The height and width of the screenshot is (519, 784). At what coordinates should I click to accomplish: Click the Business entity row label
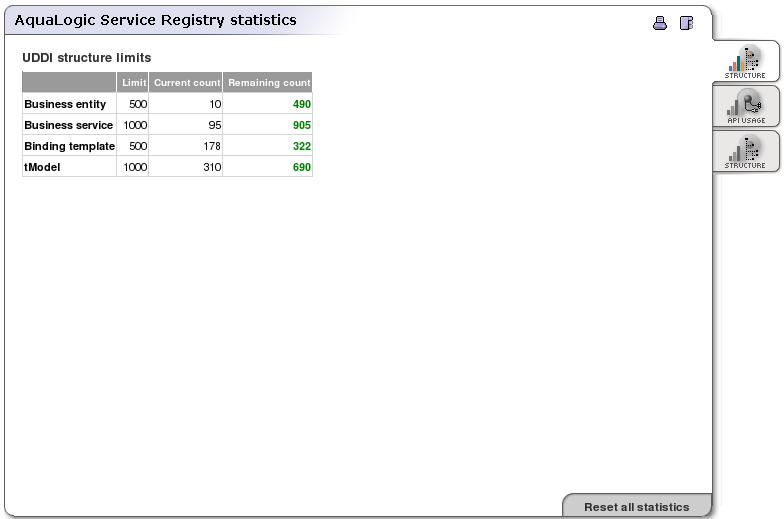[x=65, y=104]
